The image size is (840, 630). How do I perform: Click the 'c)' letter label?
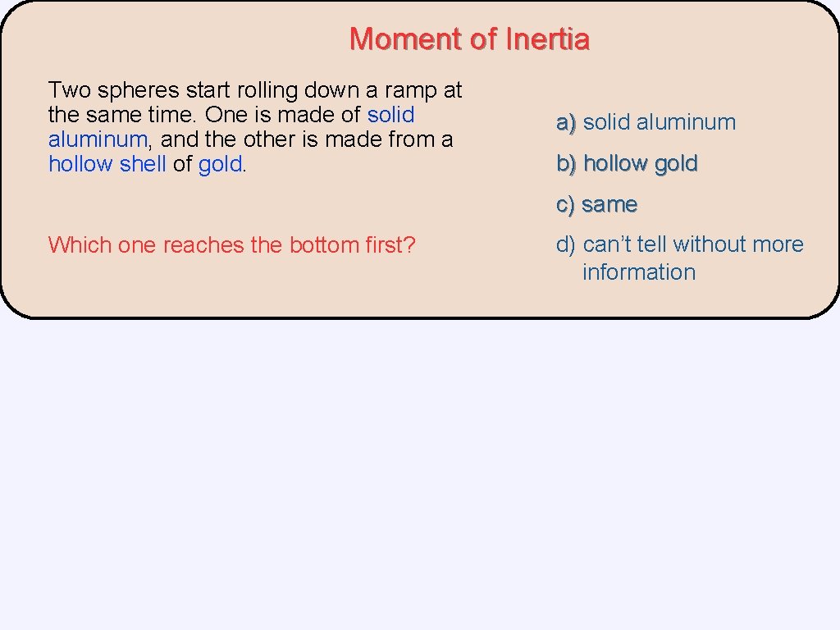tap(566, 204)
